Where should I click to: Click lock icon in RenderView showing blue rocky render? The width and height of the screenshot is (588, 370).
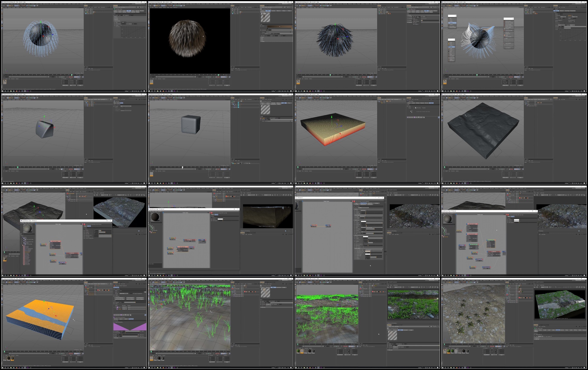(x=126, y=195)
